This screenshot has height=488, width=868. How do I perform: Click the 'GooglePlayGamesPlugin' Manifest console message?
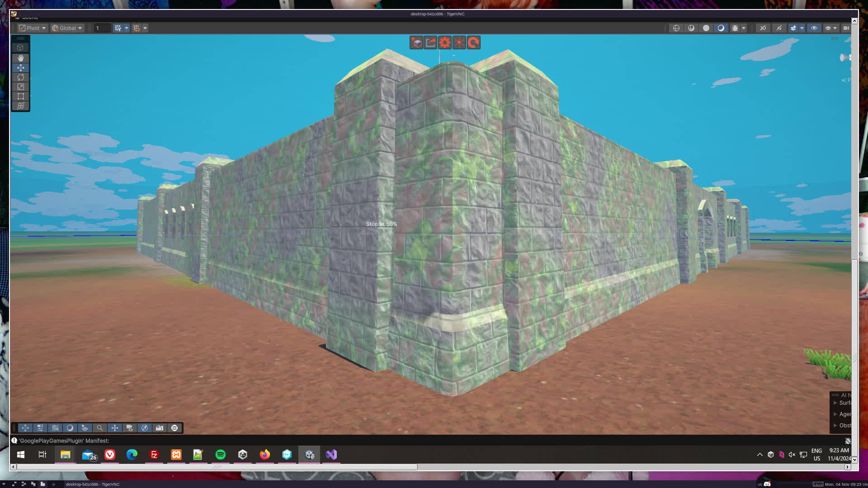(64, 441)
